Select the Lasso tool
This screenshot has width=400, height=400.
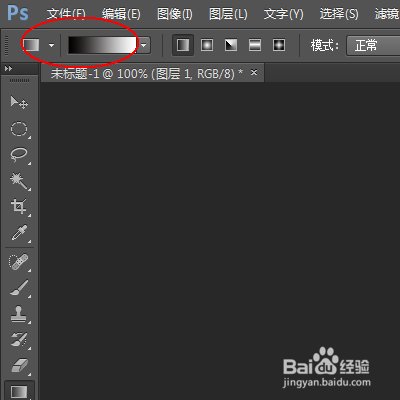19,154
